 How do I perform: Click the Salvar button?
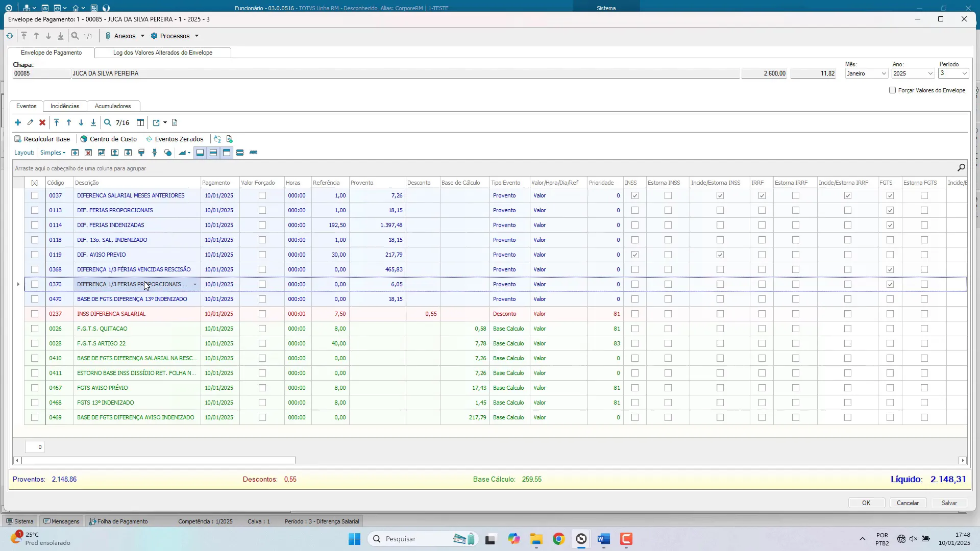(x=949, y=503)
